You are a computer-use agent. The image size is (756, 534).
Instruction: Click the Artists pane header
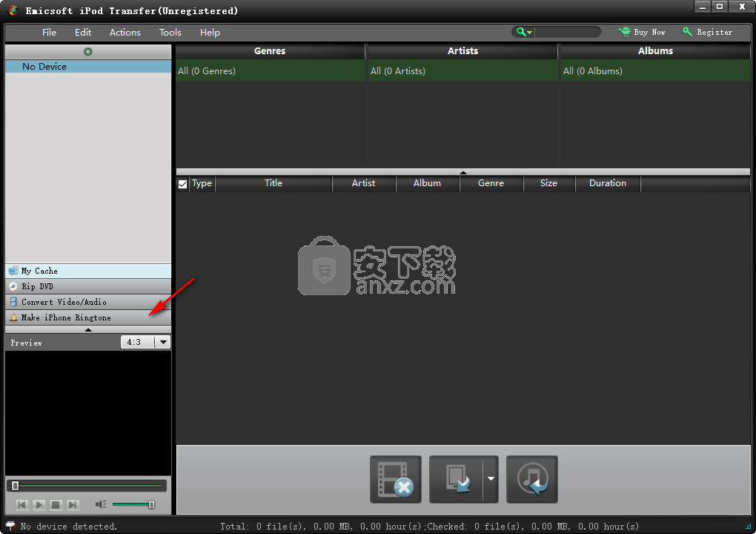pyautogui.click(x=462, y=50)
